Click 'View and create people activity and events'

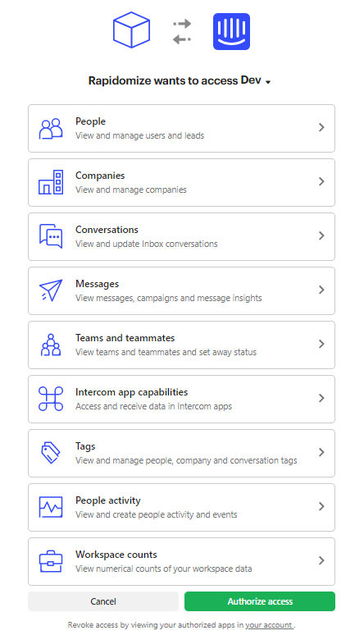tap(157, 514)
